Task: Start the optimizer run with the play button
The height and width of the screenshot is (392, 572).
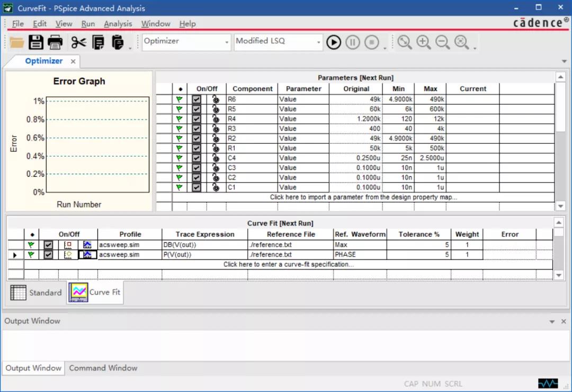Action: click(334, 42)
